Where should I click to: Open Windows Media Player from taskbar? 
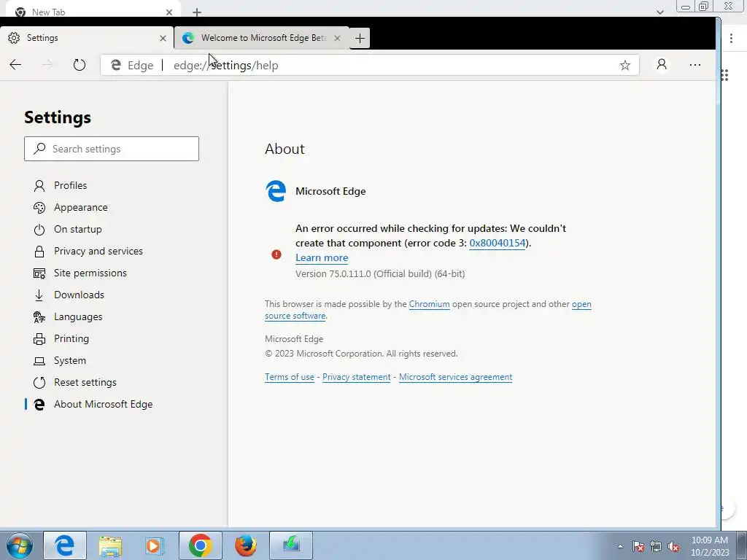click(155, 545)
